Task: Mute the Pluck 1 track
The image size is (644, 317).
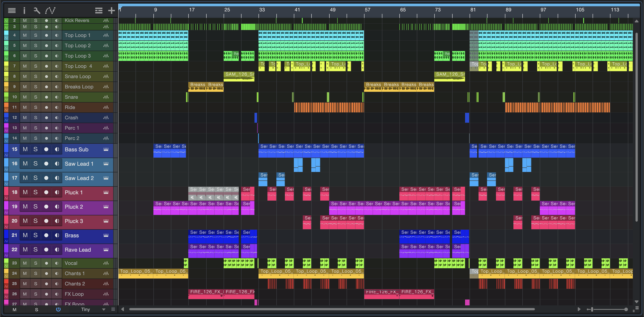Action: pos(25,192)
